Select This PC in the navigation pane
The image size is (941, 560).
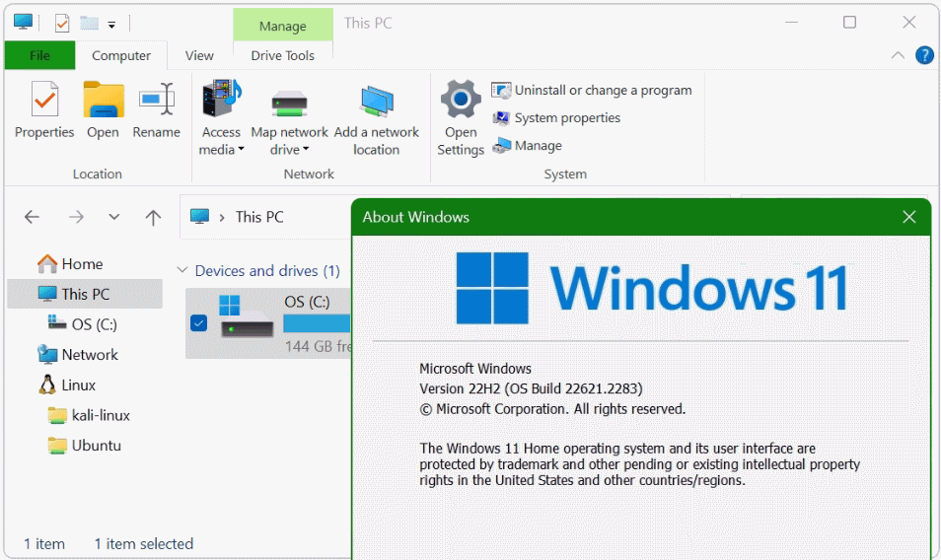pyautogui.click(x=85, y=294)
